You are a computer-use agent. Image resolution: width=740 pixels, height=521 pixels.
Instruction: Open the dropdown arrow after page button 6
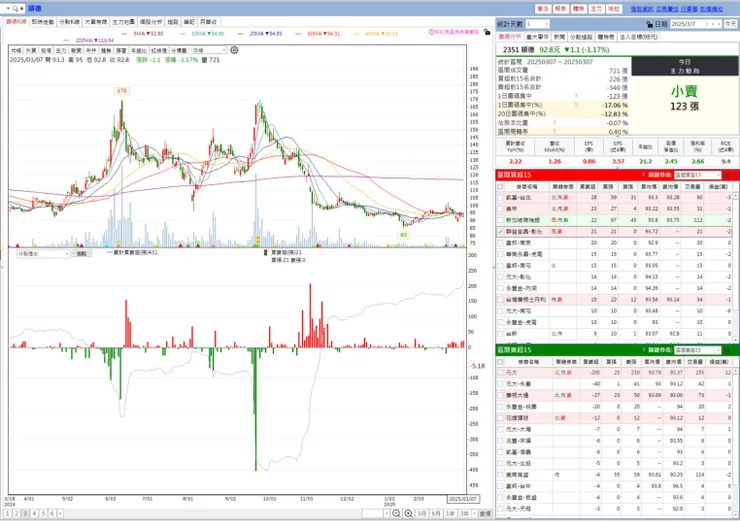click(60, 513)
